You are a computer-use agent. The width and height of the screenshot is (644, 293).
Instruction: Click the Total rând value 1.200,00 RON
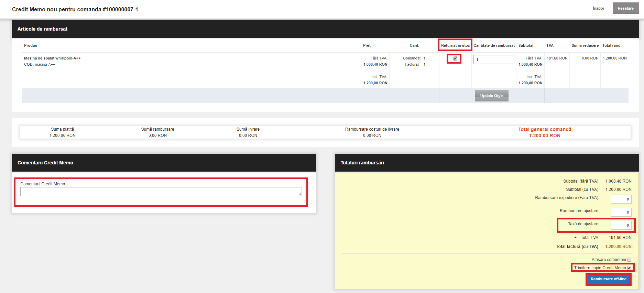[x=615, y=58]
